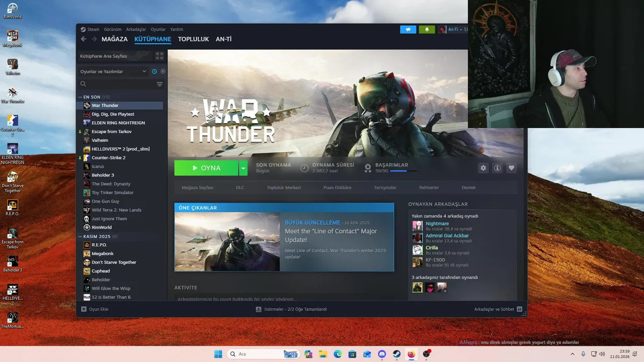The height and width of the screenshot is (362, 644).
Task: Open the Windows Start menu
Action: (x=218, y=354)
